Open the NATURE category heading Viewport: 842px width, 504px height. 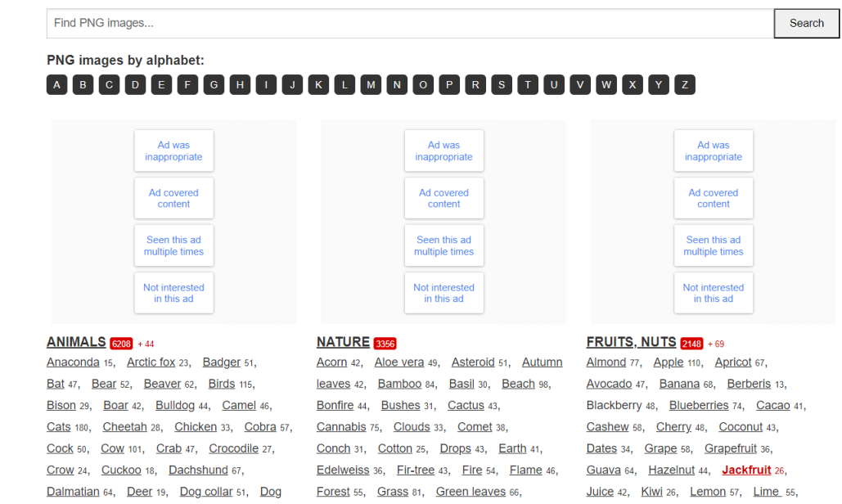pos(343,343)
